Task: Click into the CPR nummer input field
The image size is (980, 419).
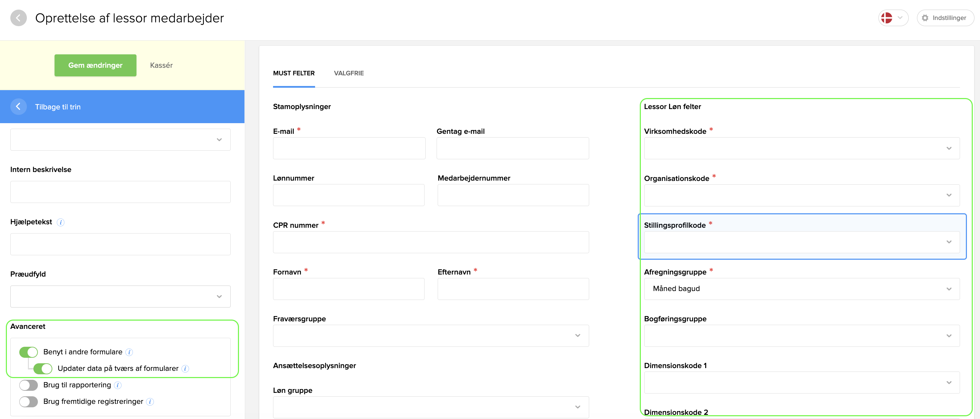Action: [431, 242]
